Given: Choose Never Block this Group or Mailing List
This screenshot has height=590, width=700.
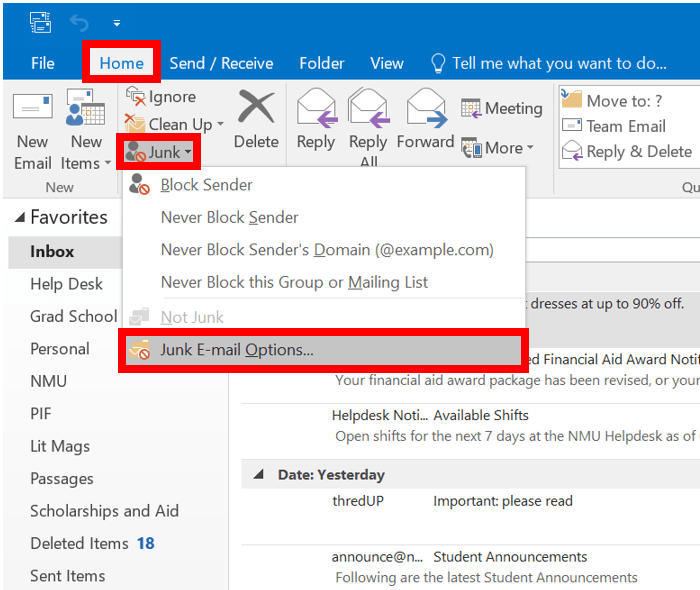Looking at the screenshot, I should point(324,283).
